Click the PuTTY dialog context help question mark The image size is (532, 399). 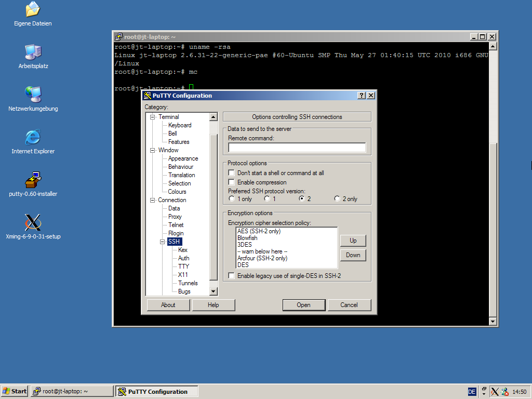[x=362, y=96]
